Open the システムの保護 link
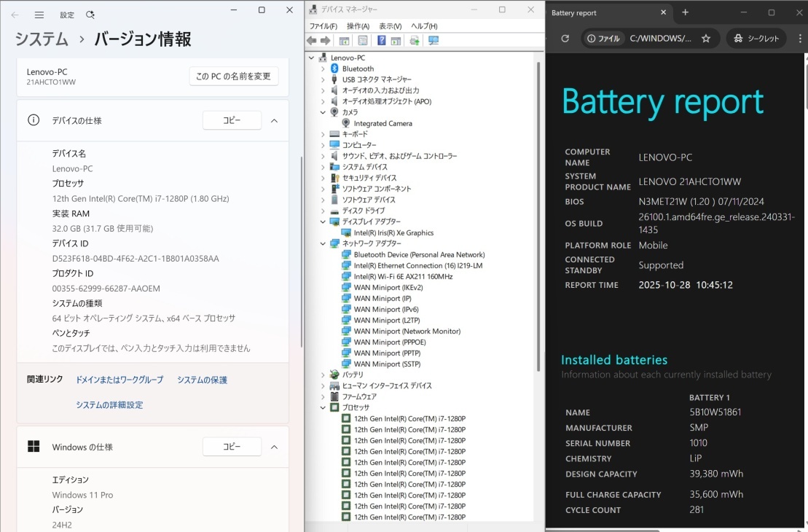The width and height of the screenshot is (808, 532). [202, 380]
